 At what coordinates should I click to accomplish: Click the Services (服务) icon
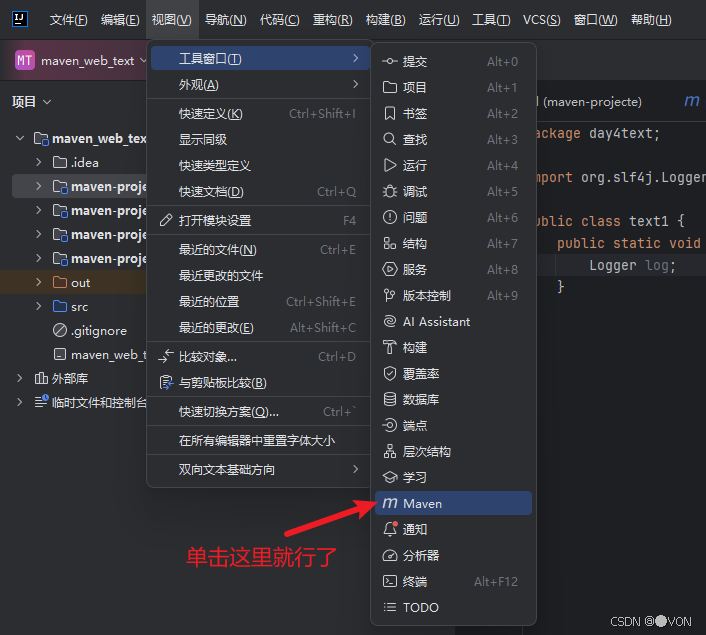(x=389, y=269)
